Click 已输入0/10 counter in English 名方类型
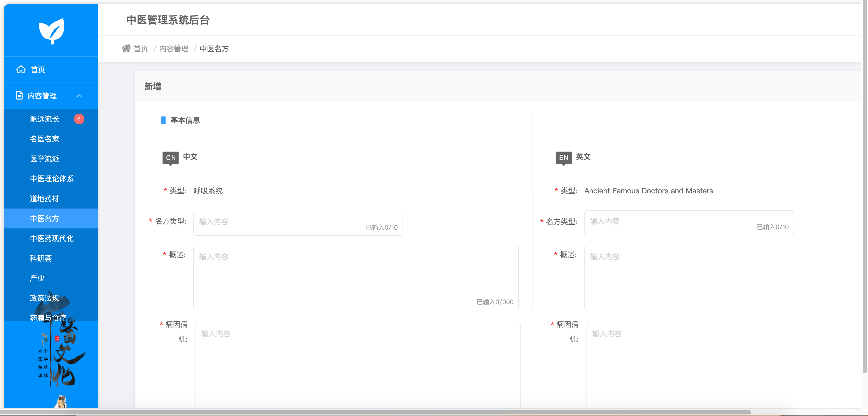 click(x=773, y=227)
